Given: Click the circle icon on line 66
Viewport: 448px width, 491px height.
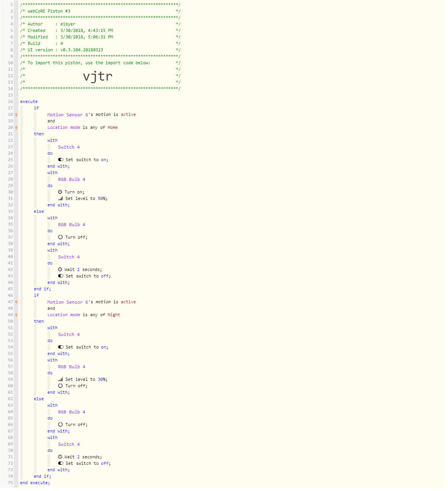Looking at the screenshot, I should (60, 424).
